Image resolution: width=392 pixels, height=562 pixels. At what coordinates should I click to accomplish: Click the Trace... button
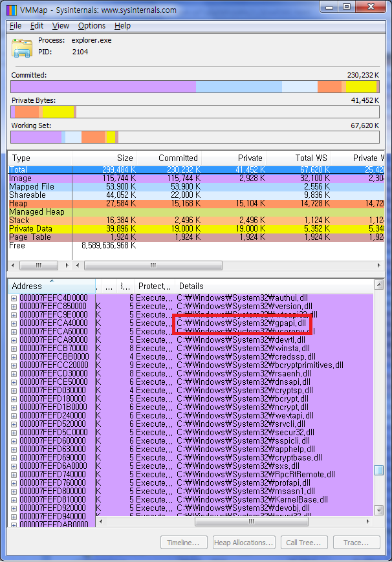356,543
